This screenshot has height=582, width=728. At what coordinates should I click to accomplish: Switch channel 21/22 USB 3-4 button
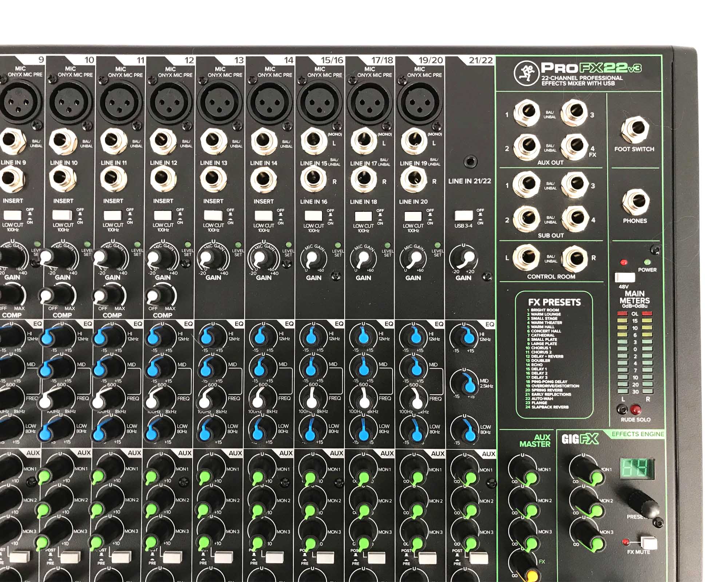[x=463, y=215]
